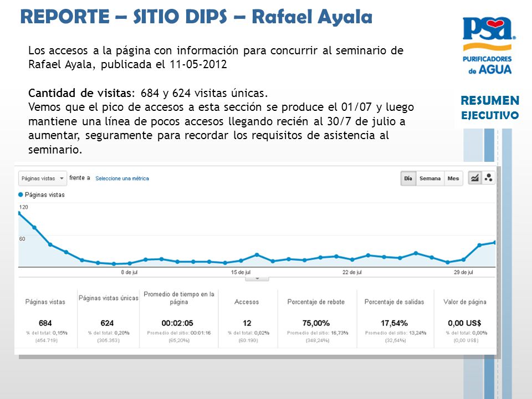Click the blue Páginas vistas legend dot

21,195
